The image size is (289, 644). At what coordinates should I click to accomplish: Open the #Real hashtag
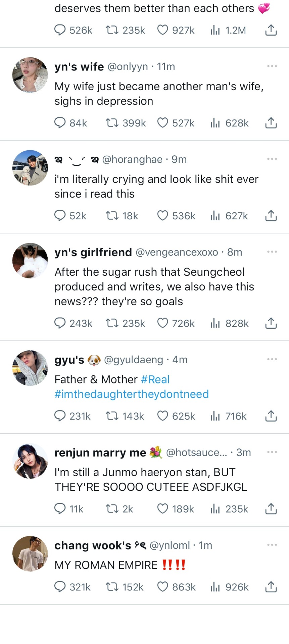tap(155, 379)
